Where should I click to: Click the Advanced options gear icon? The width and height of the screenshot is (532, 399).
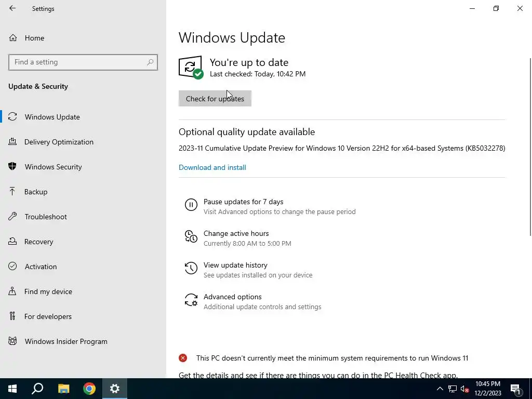(191, 300)
